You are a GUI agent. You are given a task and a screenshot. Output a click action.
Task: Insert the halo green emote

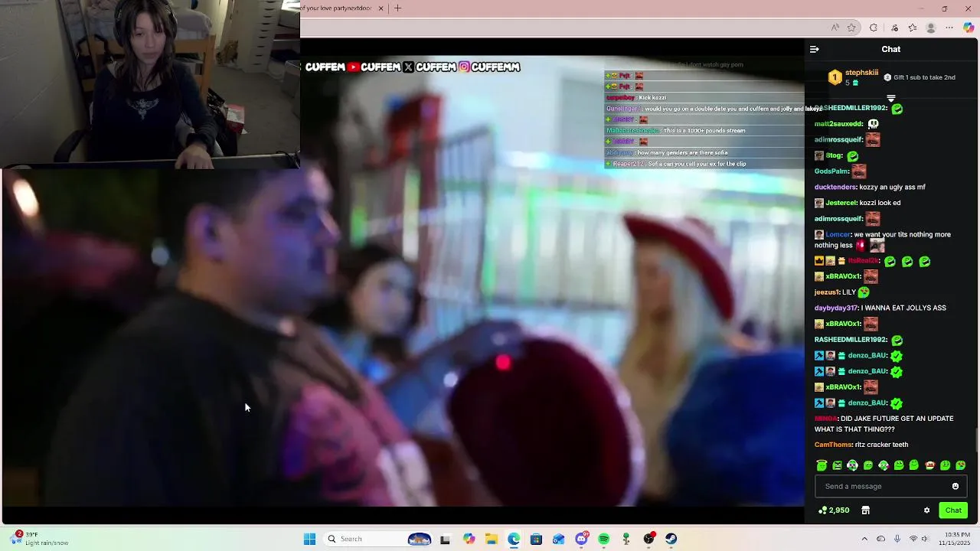tap(822, 465)
